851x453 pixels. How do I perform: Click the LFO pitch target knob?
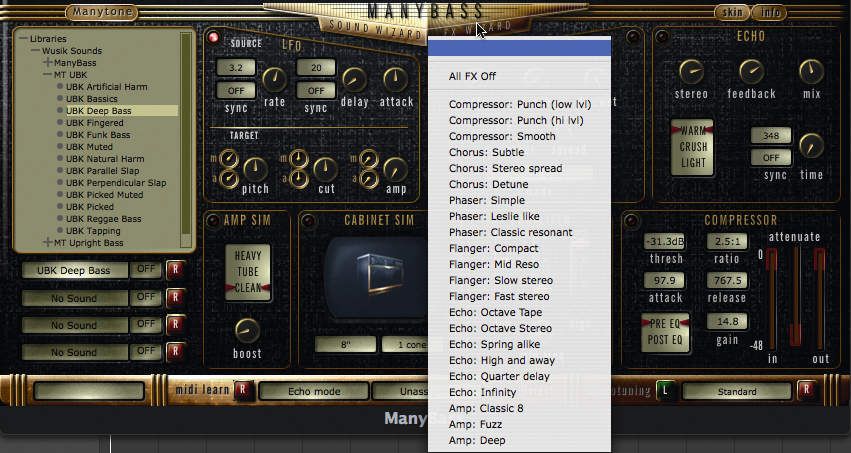click(255, 169)
